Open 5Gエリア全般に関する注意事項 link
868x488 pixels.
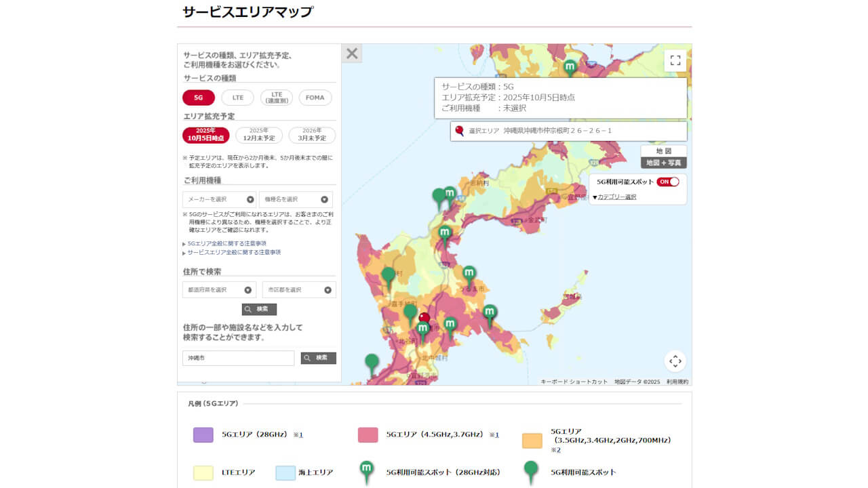[226, 243]
